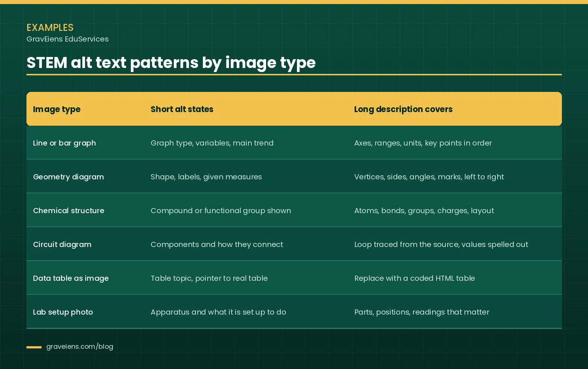This screenshot has width=588, height=369.
Task: Click the 'Image type' column header
Action: 57,109
